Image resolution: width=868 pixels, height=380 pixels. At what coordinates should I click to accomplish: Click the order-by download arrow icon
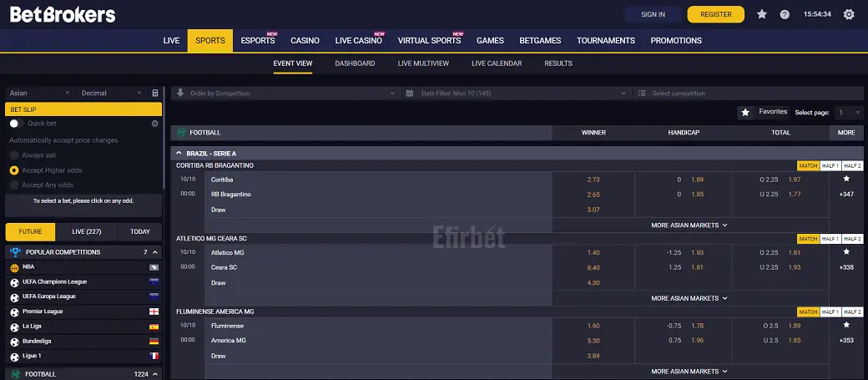180,93
